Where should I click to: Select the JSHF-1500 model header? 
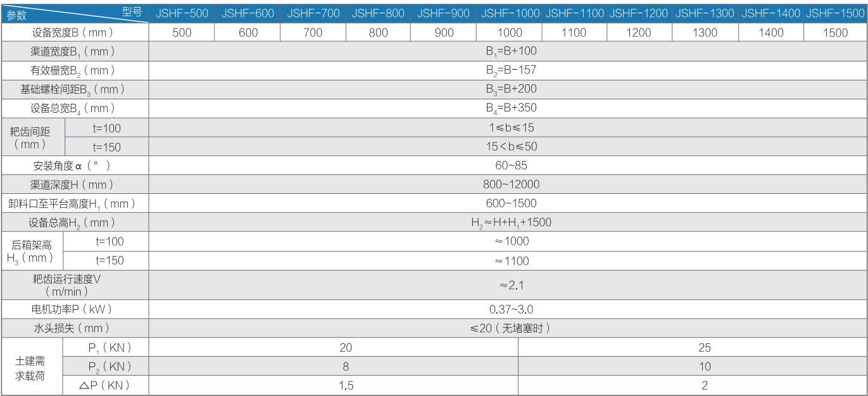[x=835, y=13]
